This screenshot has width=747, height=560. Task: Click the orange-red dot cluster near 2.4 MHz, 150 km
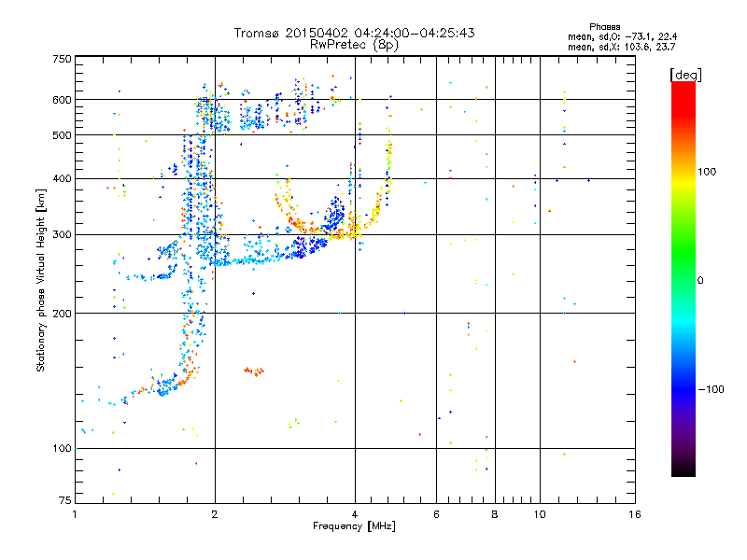(254, 371)
